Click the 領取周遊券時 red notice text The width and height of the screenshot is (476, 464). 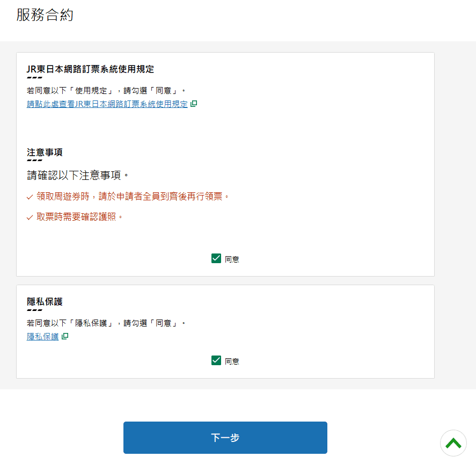tap(133, 197)
